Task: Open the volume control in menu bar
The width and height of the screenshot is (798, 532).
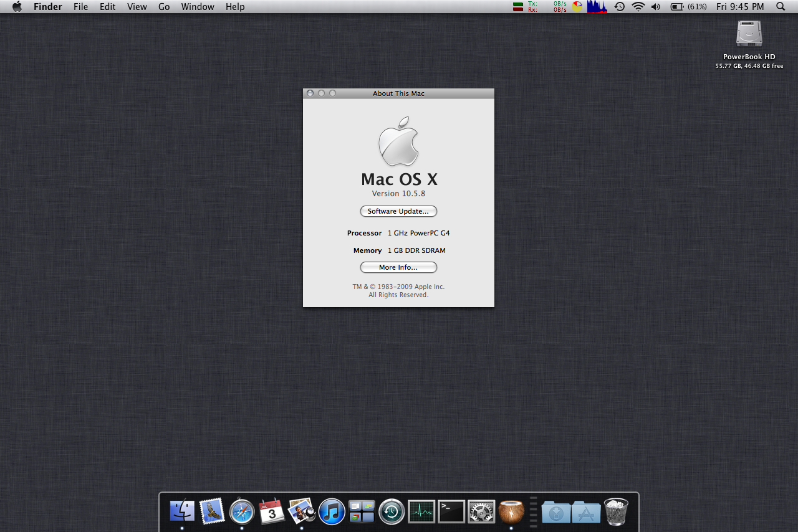Action: coord(656,7)
